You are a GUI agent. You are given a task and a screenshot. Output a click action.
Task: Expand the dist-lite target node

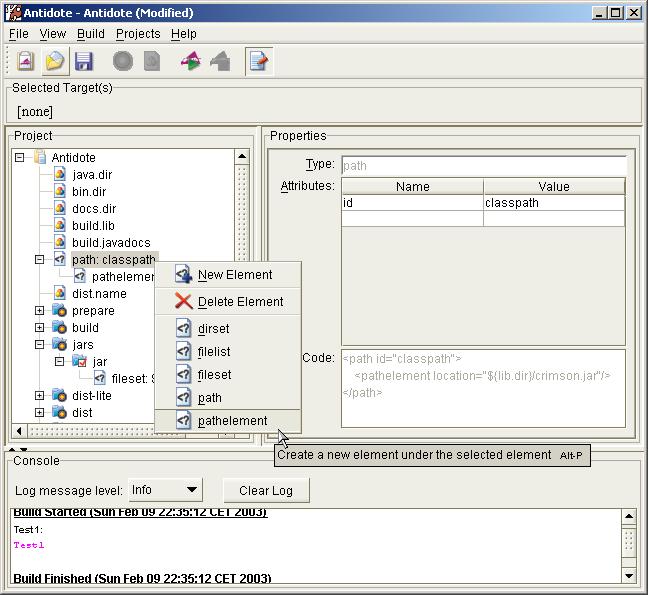pos(40,396)
